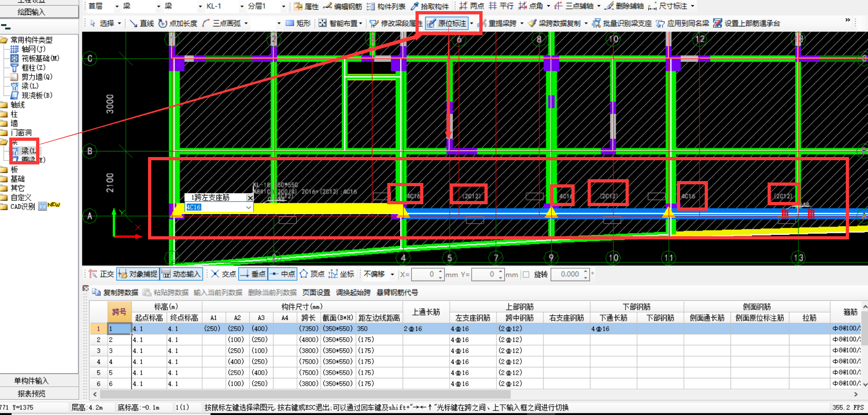Toggle 顶点 vertex snap

[312, 274]
